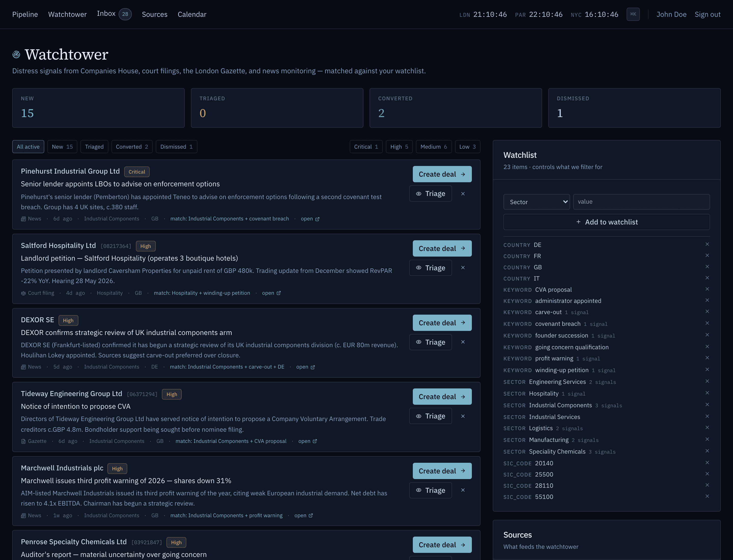The image size is (733, 560).
Task: Open the command palette shortcut button
Action: 633,14
